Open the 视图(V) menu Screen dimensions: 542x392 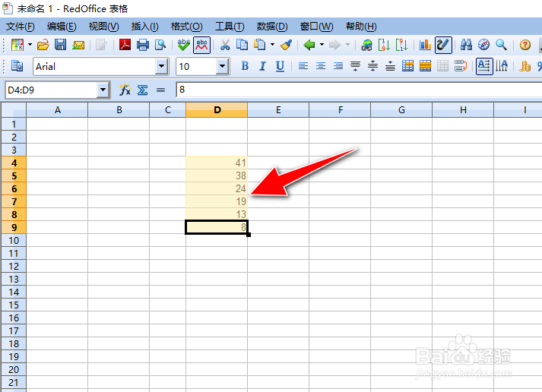[x=103, y=27]
